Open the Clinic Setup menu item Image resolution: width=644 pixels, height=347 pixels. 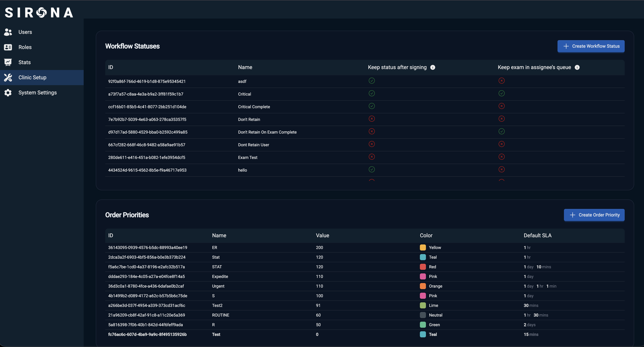coord(42,77)
